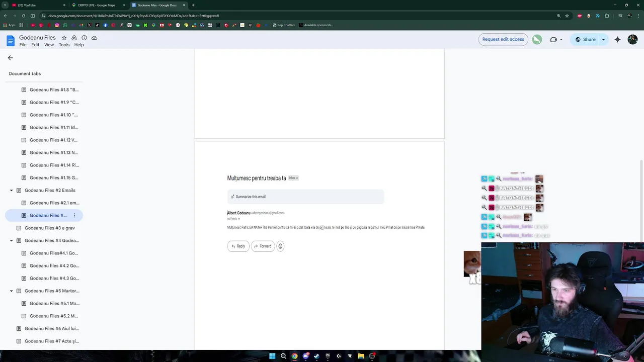Viewport: 644px width, 362px height.
Task: Open the ABP ad blocker extension
Action: [x=580, y=16]
